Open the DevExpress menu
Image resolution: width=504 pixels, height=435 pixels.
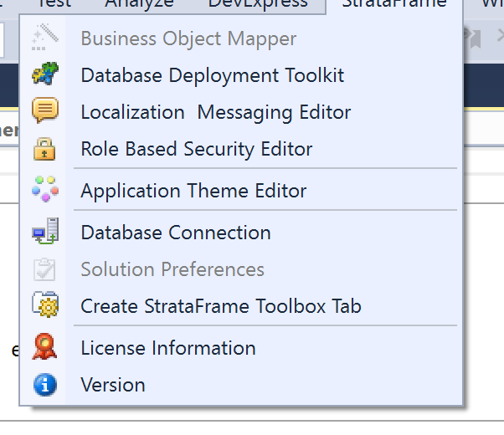[258, 4]
